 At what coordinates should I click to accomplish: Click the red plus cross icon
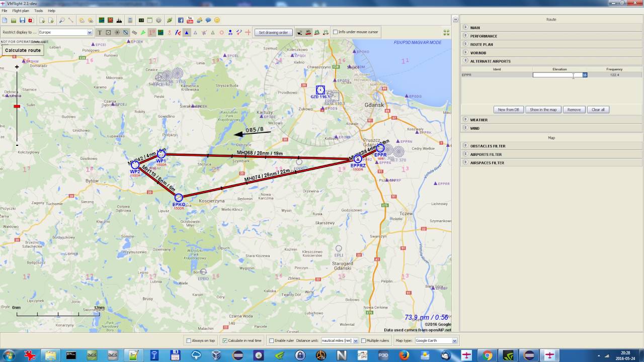[248, 32]
